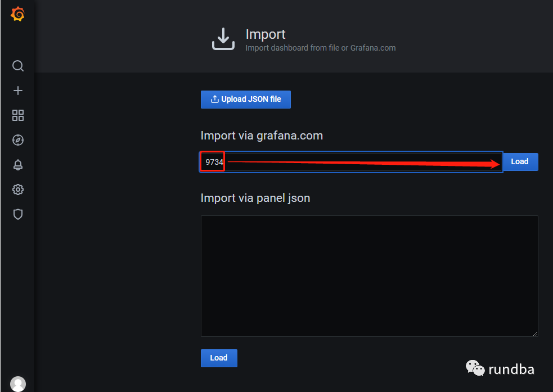Open the Alerting bell icon
This screenshot has height=392, width=553.
tap(18, 165)
